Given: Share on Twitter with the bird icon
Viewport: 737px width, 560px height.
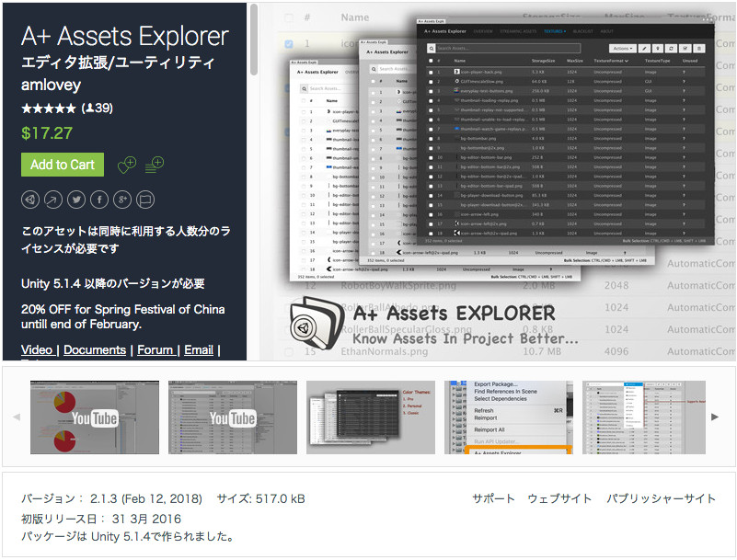Looking at the screenshot, I should (76, 200).
